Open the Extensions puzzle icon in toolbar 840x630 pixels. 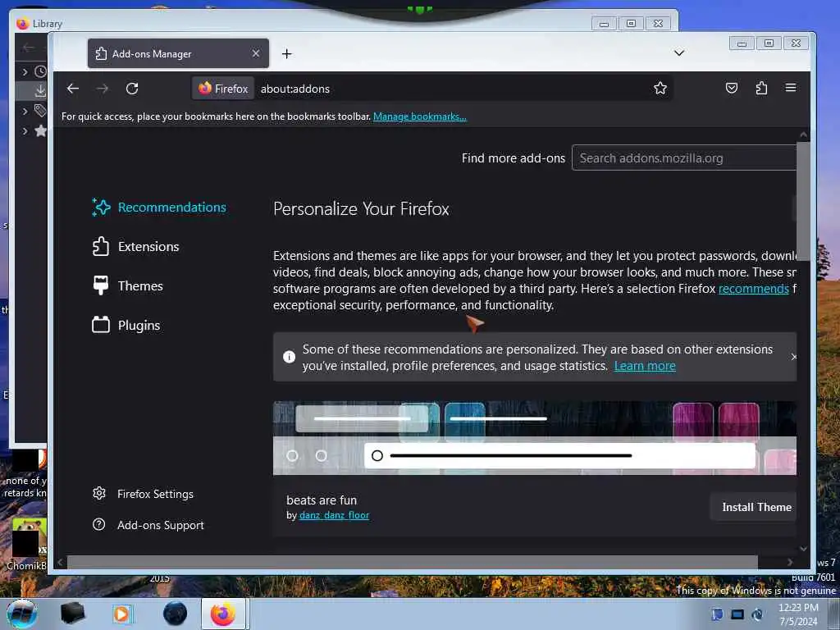(x=761, y=89)
